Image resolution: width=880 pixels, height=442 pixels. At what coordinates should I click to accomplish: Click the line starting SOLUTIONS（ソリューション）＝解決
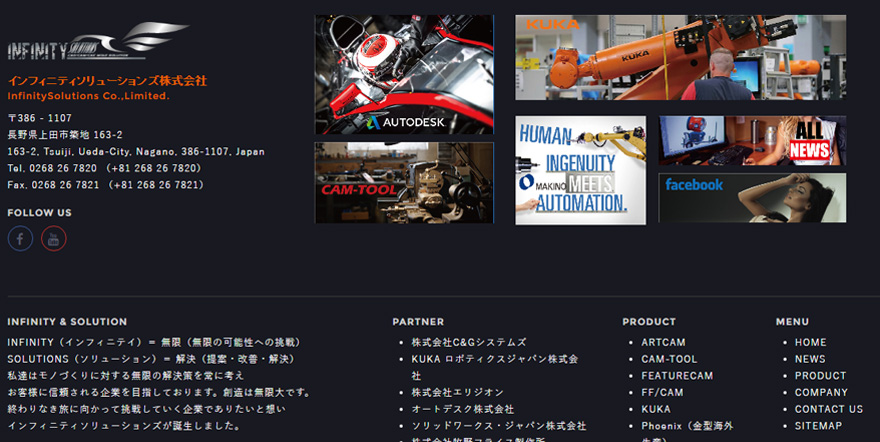point(152,359)
